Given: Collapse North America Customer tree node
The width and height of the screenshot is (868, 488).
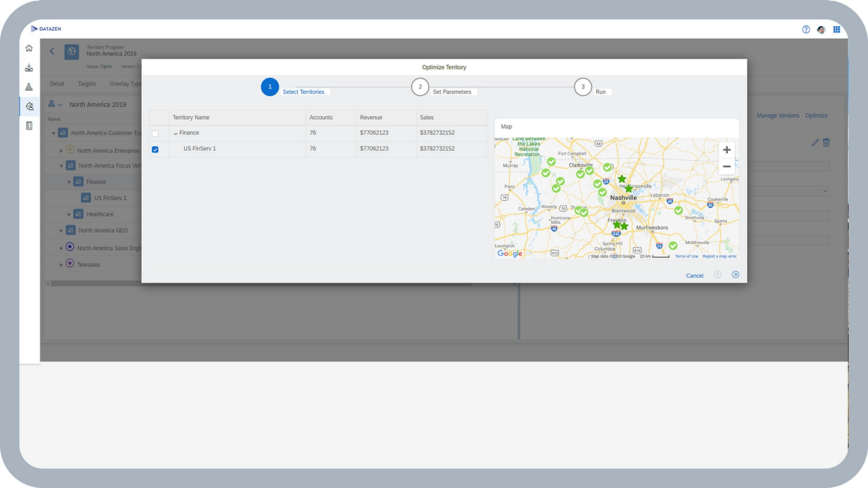Looking at the screenshot, I should [x=54, y=133].
